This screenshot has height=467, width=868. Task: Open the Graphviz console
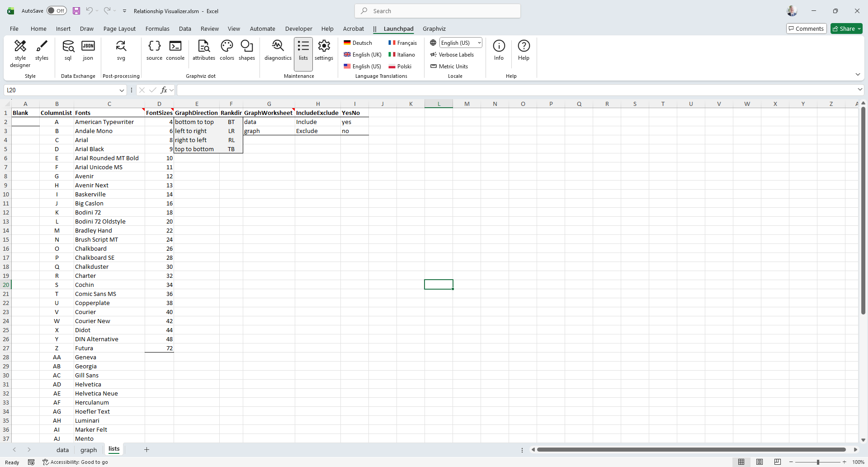(x=175, y=50)
